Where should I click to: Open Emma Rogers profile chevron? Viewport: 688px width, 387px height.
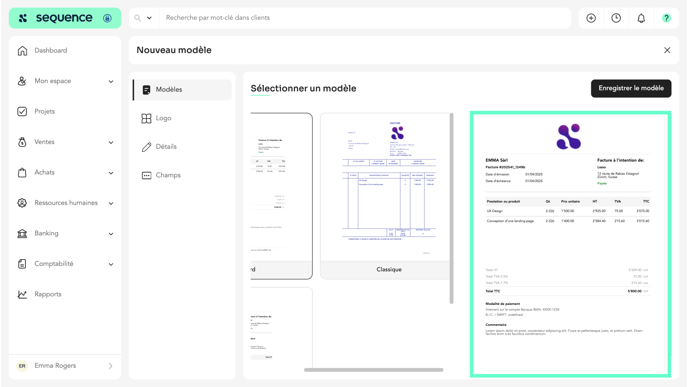[111, 366]
